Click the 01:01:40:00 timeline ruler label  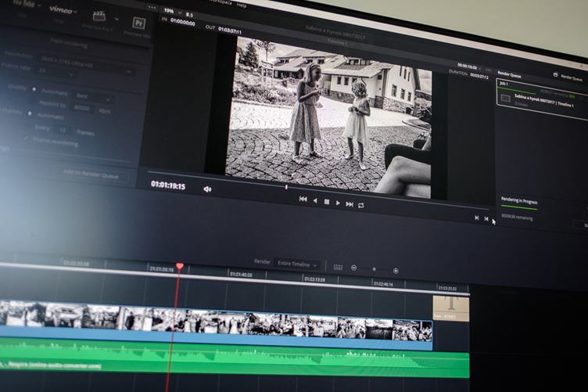click(241, 275)
